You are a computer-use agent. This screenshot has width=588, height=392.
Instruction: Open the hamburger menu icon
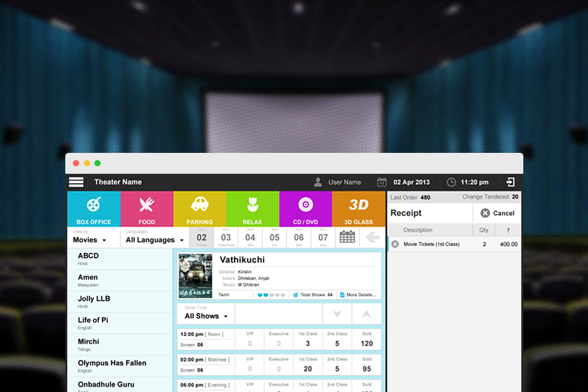click(x=76, y=182)
